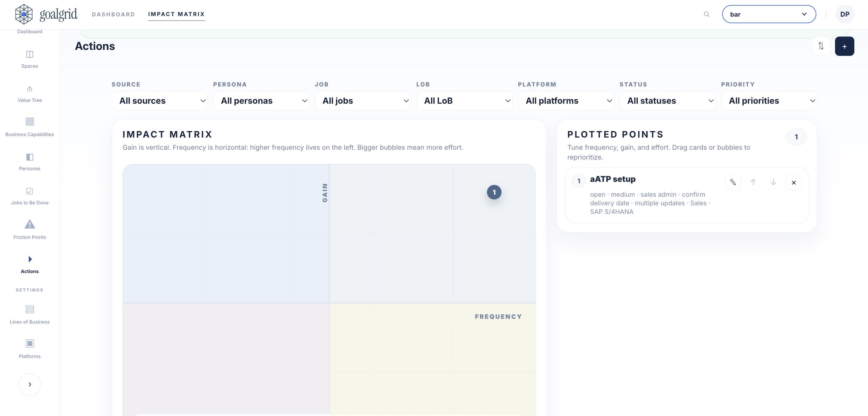Click the Dashboard sidebar label
Image resolution: width=868 pixels, height=416 pixels.
30,32
